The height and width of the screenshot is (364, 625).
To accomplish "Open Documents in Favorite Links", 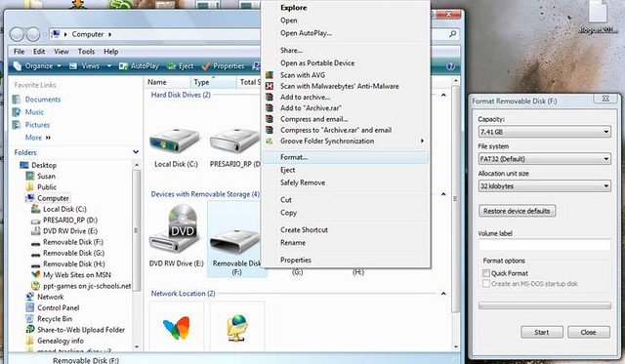I will pos(43,100).
